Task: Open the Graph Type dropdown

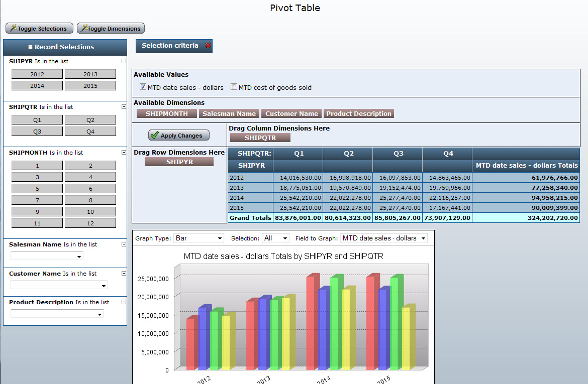Action: (x=199, y=238)
